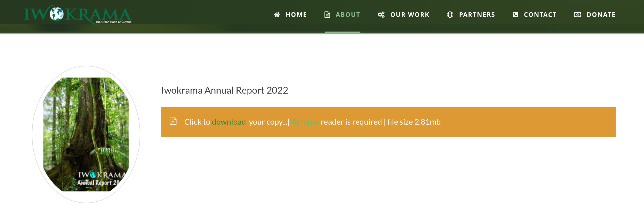644x204 pixels.
Task: Click the phone icon beside Contact
Action: click(515, 15)
